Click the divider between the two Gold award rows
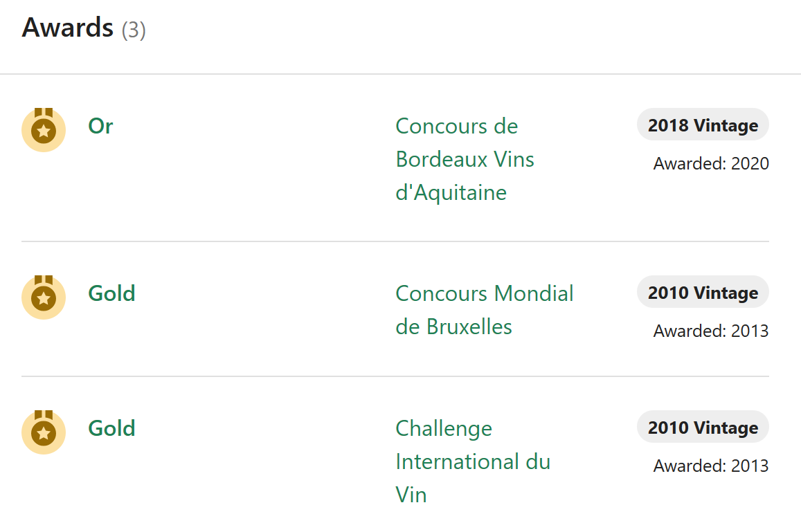801x532 pixels. [395, 376]
